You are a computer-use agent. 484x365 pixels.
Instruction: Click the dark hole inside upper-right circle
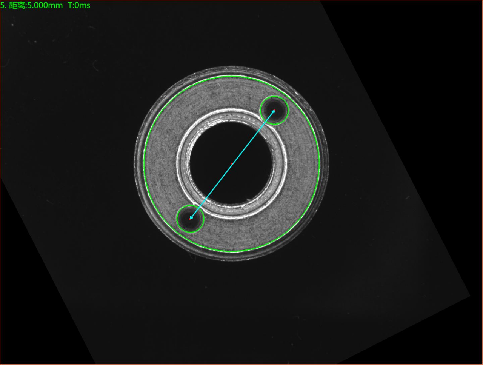tap(275, 111)
